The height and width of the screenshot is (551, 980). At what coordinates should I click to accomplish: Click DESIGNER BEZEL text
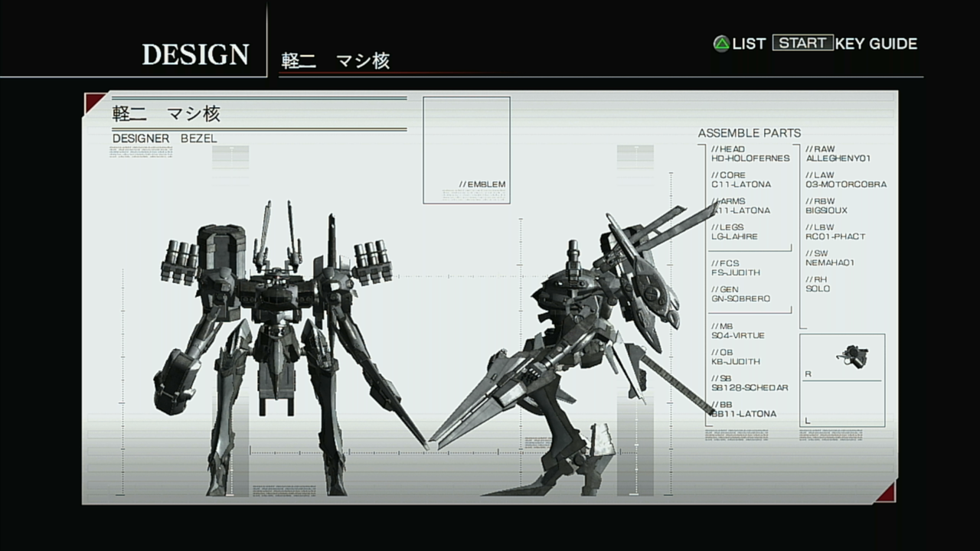[x=165, y=139]
